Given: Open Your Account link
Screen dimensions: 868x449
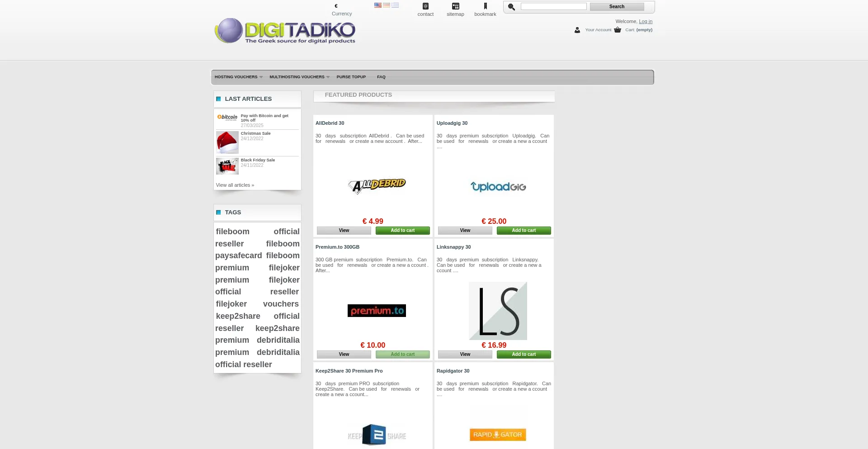Looking at the screenshot, I should point(598,30).
